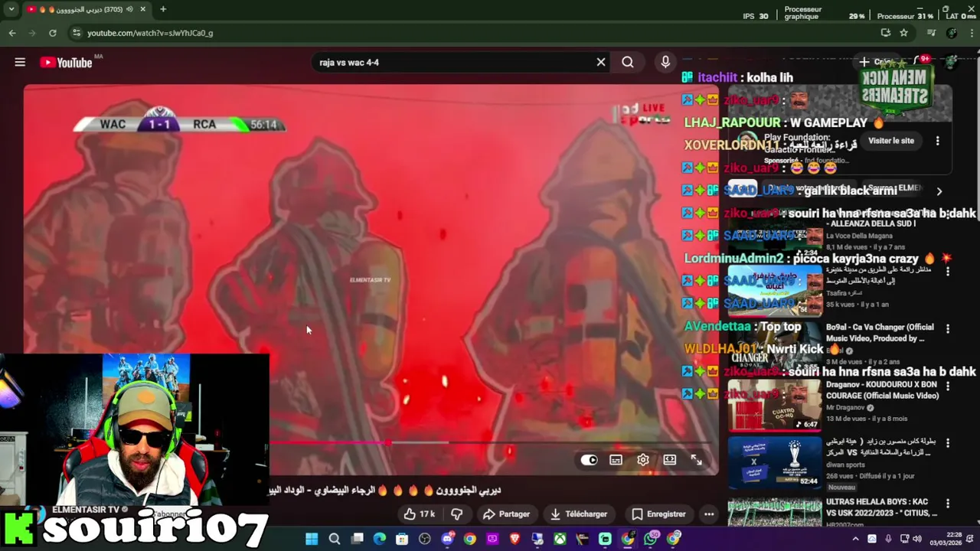
Task: Dislike the video with thumbs-down
Action: pyautogui.click(x=456, y=514)
